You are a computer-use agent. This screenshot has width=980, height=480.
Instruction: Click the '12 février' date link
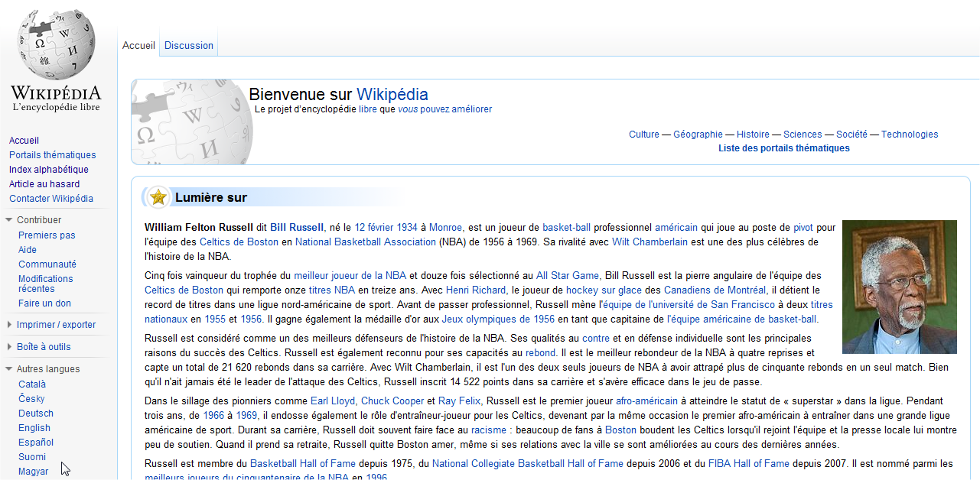point(374,228)
